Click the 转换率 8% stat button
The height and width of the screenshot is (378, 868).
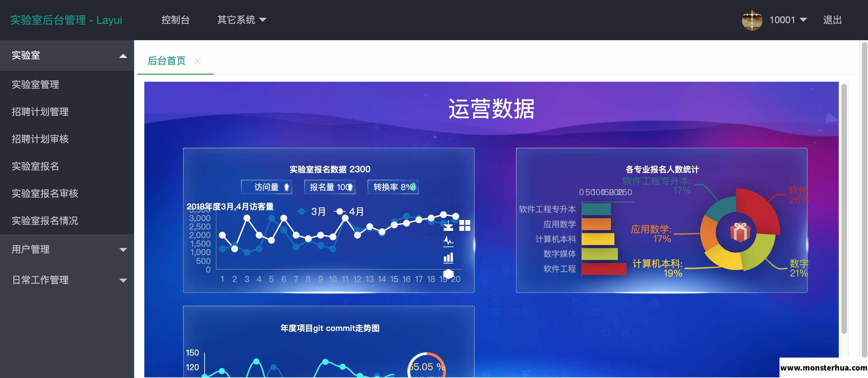tap(393, 187)
